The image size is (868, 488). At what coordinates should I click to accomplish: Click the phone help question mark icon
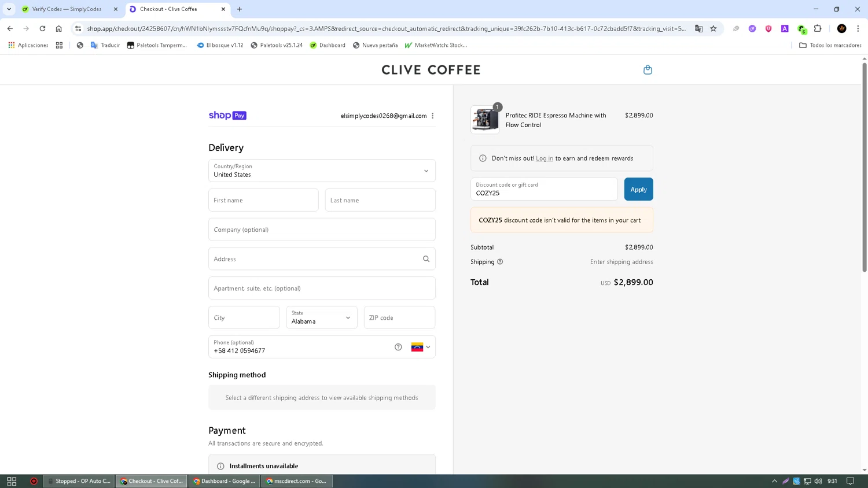tap(398, 347)
